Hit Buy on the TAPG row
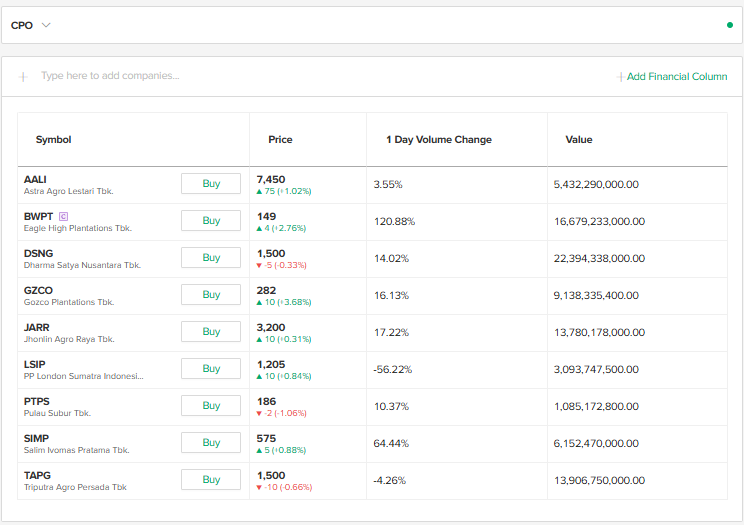 pos(211,480)
